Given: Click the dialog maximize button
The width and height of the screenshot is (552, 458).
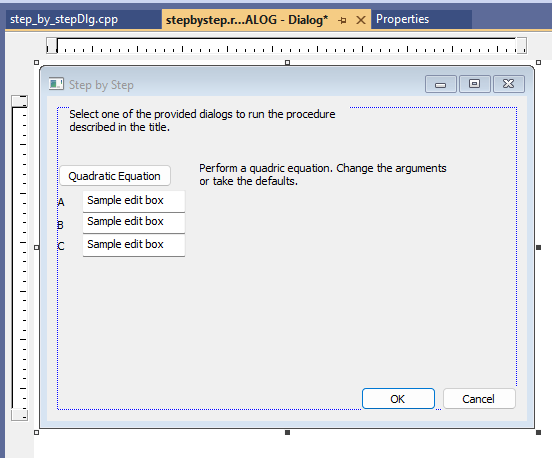Looking at the screenshot, I should 475,84.
